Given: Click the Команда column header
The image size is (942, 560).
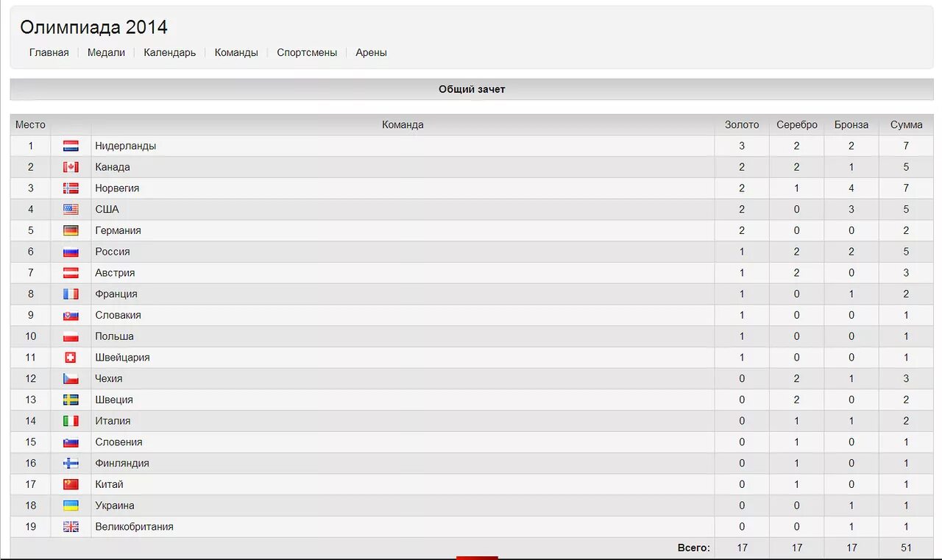Looking at the screenshot, I should click(x=403, y=124).
